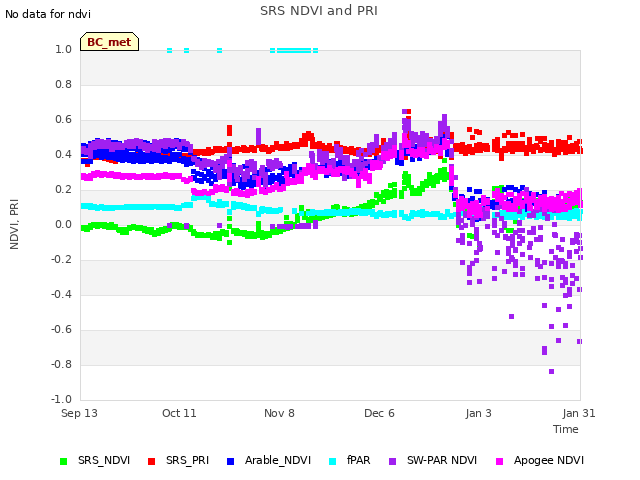Click the blue Arable_NDVI legend swatch
Screen dimensions: 640x480
(230, 461)
